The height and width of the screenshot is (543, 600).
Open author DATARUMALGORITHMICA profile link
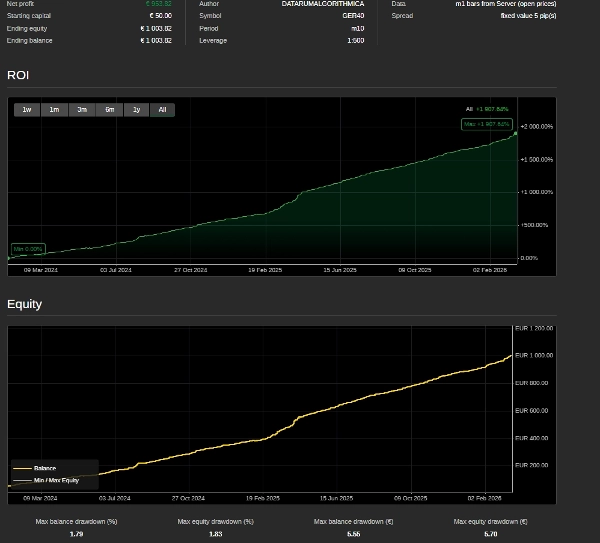tap(322, 4)
